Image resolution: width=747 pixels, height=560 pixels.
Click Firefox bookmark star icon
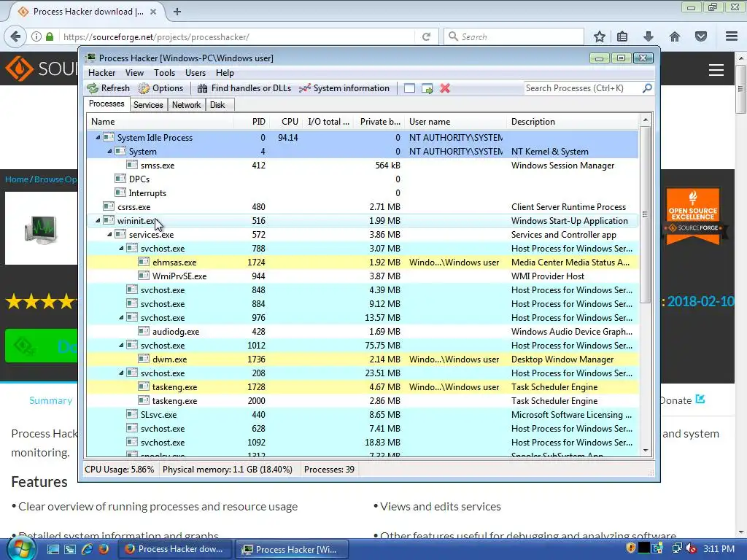click(x=600, y=36)
